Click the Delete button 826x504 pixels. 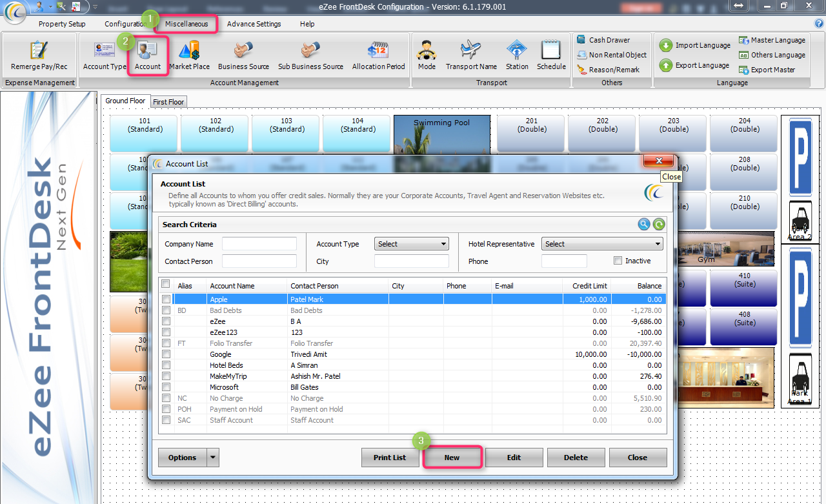point(576,458)
